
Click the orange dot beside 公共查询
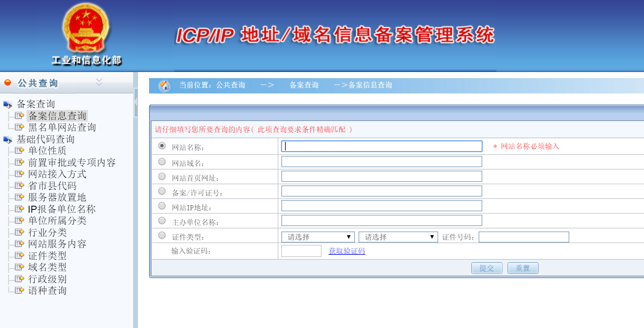coord(7,83)
